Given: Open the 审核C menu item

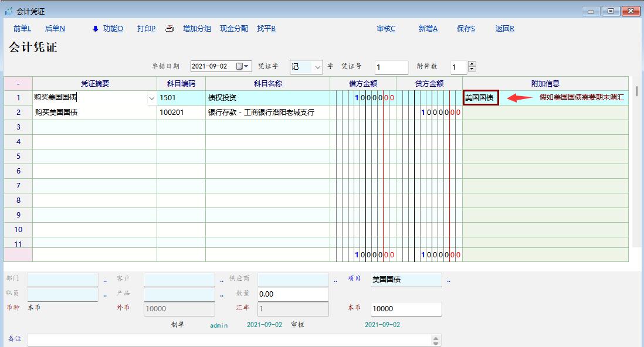Looking at the screenshot, I should (386, 29).
